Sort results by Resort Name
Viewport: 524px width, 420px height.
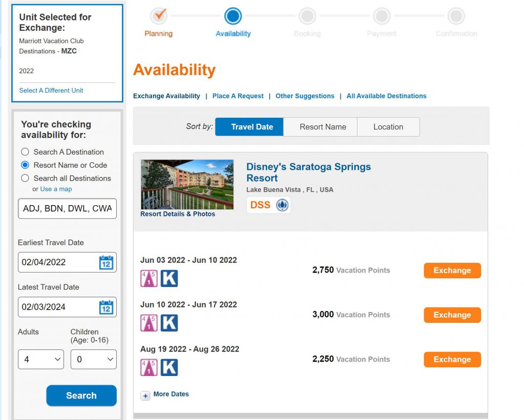click(322, 127)
